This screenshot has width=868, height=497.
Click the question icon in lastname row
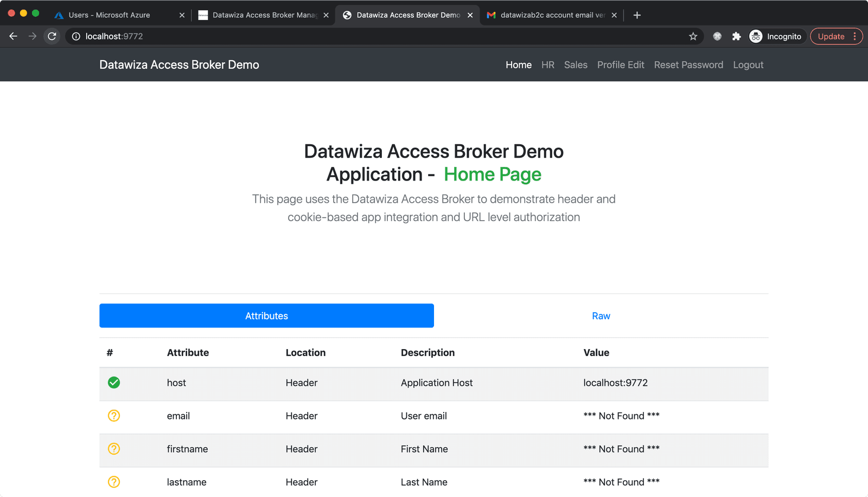point(114,482)
